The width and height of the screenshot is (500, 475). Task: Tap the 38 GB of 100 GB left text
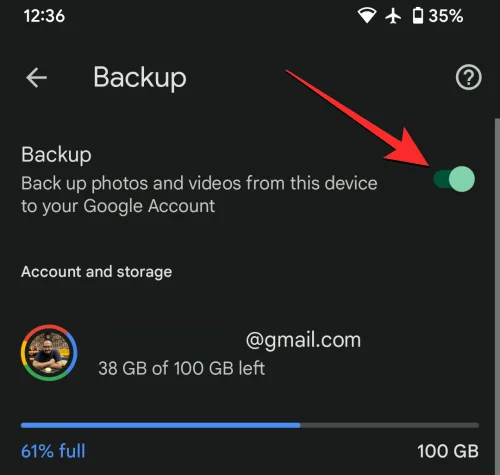[182, 368]
